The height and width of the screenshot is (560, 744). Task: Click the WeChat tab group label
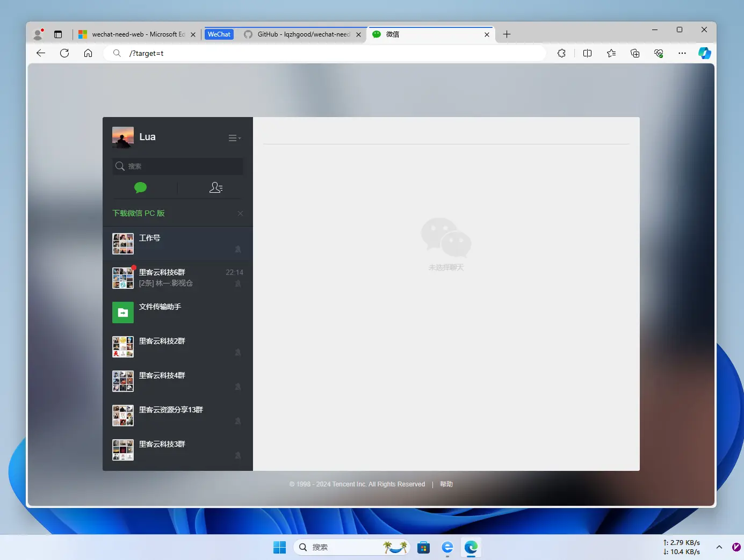coord(219,34)
